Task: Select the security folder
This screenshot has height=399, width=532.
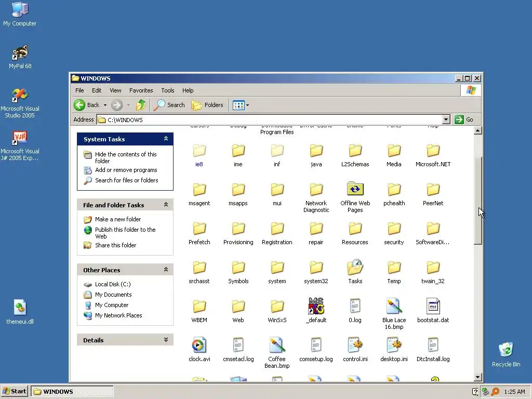Action: coord(394,233)
